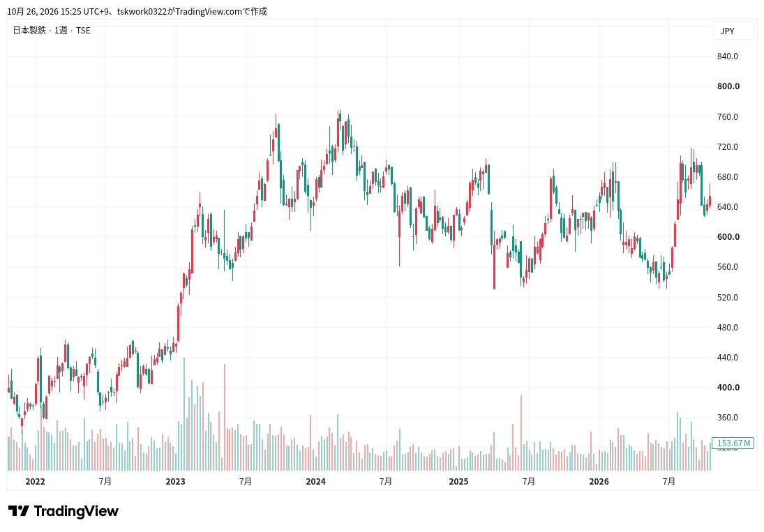Click the 720.0 price axis label
The height and width of the screenshot is (532, 764).
[728, 147]
